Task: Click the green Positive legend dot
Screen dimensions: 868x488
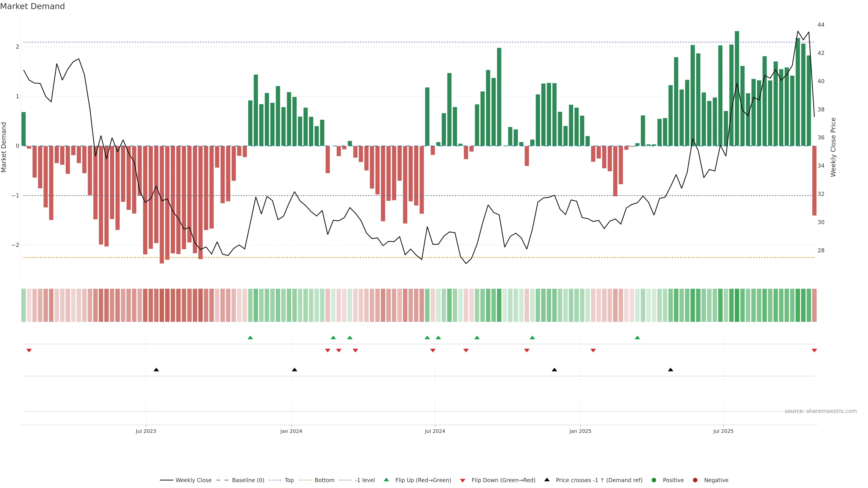Action: point(654,480)
